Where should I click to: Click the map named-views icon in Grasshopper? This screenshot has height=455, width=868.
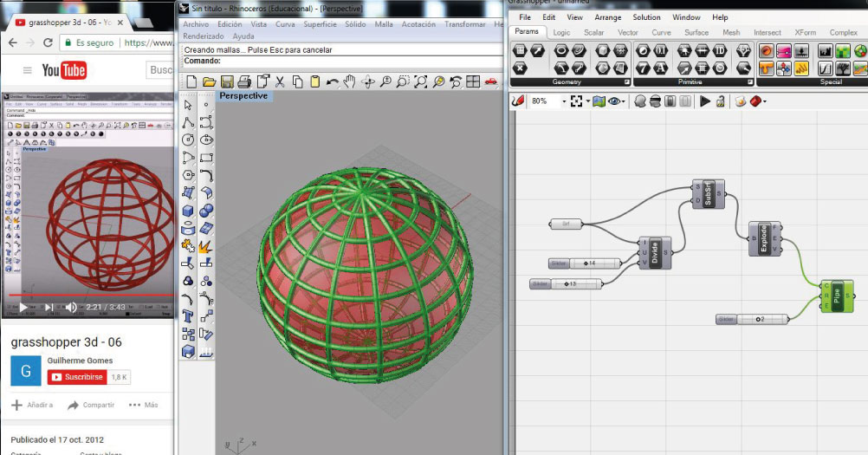coord(599,101)
